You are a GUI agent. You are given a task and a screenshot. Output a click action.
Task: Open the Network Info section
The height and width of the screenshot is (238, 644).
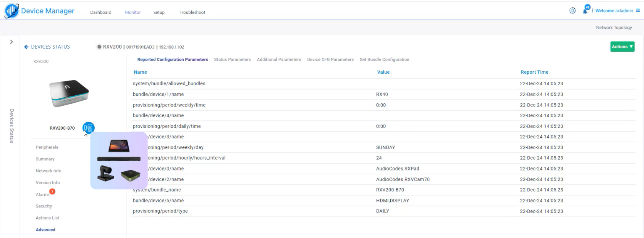[49, 171]
